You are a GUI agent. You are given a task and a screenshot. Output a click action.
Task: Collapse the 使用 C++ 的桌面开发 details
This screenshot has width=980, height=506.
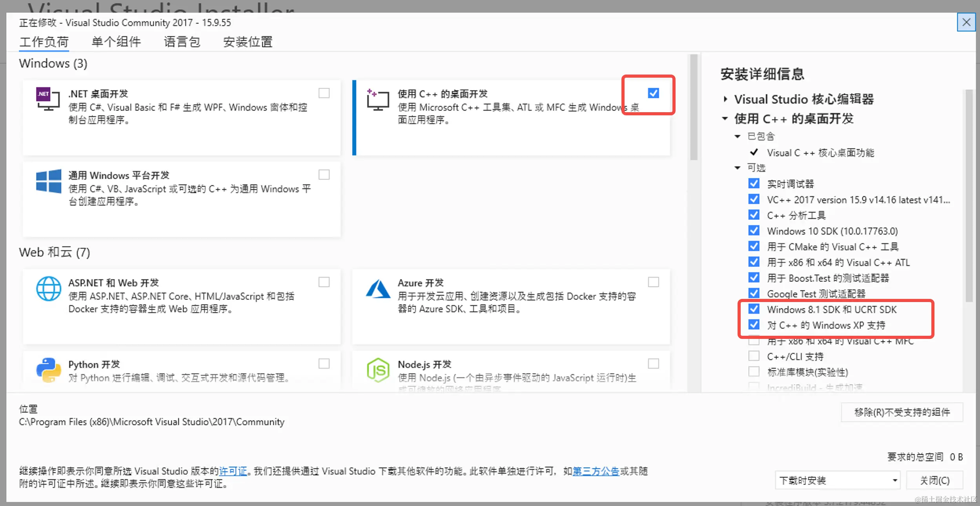(725, 119)
